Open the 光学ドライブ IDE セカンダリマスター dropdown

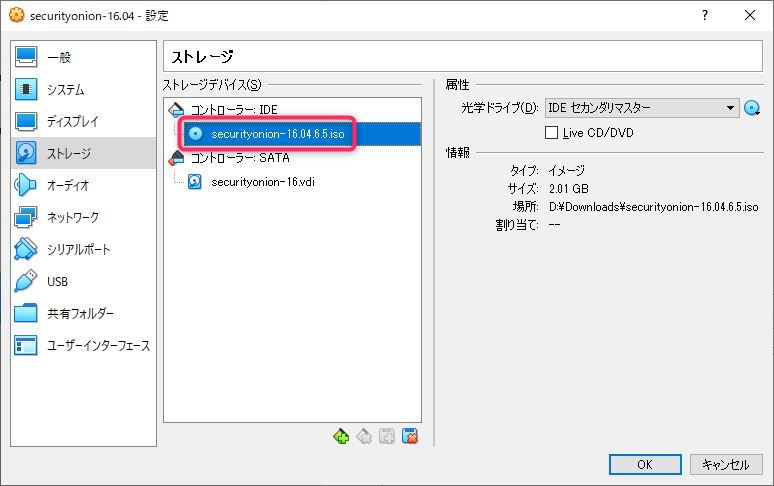click(x=642, y=108)
